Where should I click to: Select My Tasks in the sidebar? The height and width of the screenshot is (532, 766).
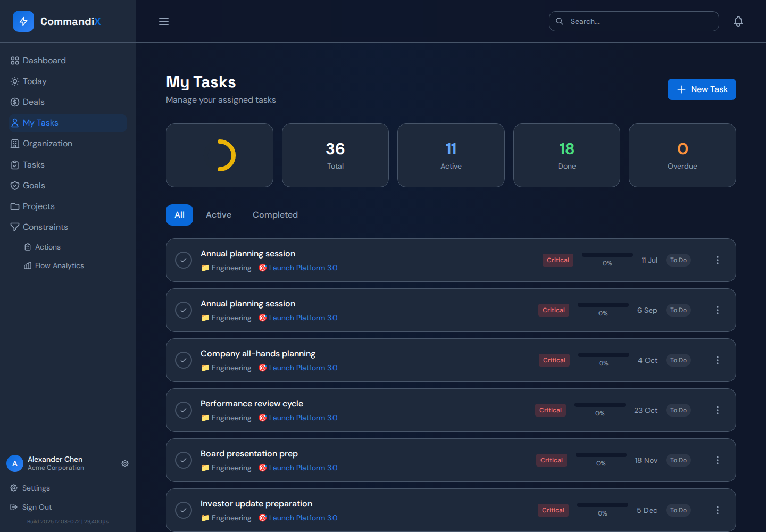tap(68, 123)
